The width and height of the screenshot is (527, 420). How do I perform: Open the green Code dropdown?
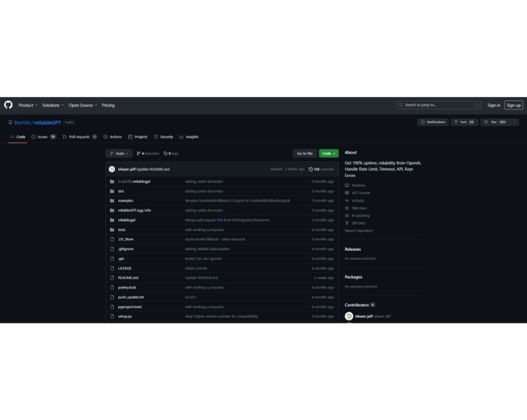pyautogui.click(x=329, y=153)
